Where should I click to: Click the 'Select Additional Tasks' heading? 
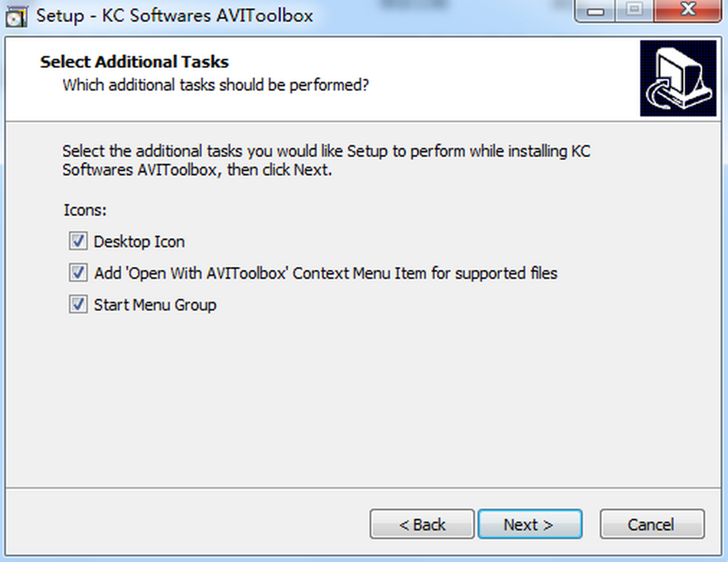[135, 62]
